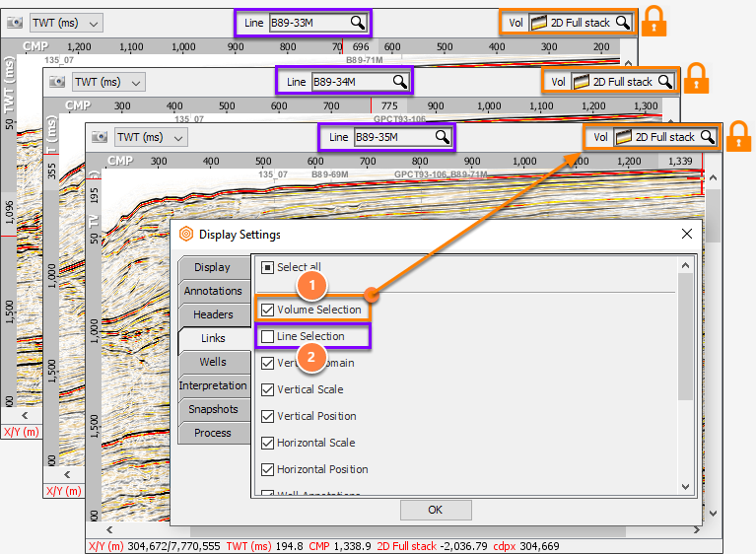Close the Display Settings dialog

[687, 234]
